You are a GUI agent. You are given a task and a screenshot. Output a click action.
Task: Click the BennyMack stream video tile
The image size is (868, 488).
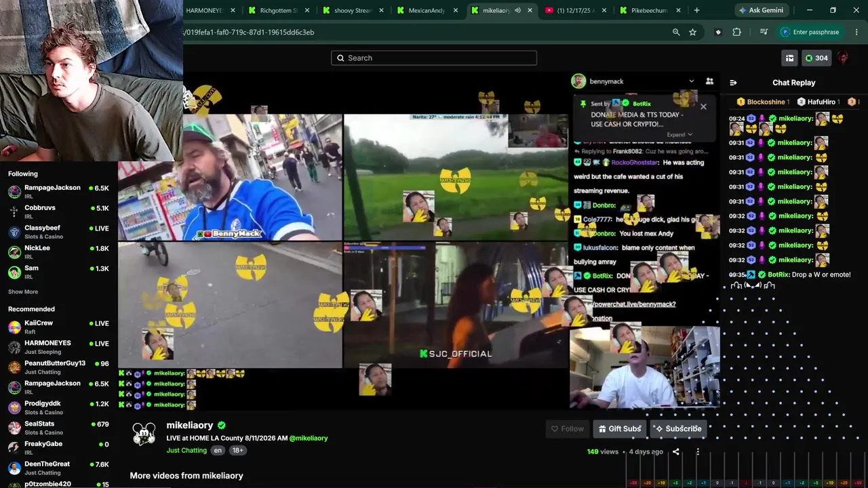231,178
